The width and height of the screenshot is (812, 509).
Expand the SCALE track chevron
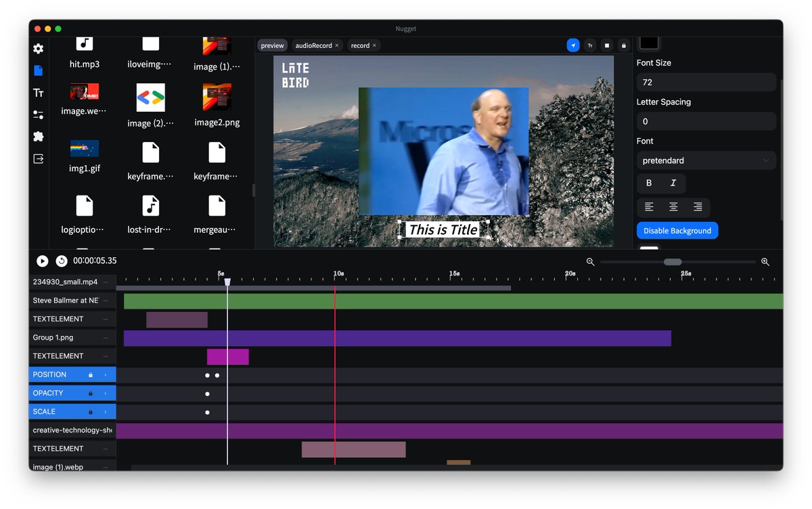tap(106, 412)
